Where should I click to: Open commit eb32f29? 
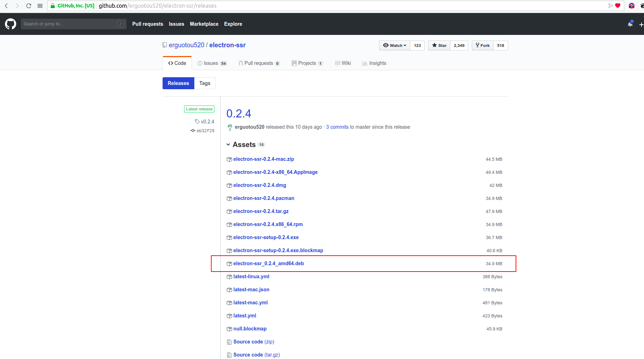pyautogui.click(x=205, y=131)
